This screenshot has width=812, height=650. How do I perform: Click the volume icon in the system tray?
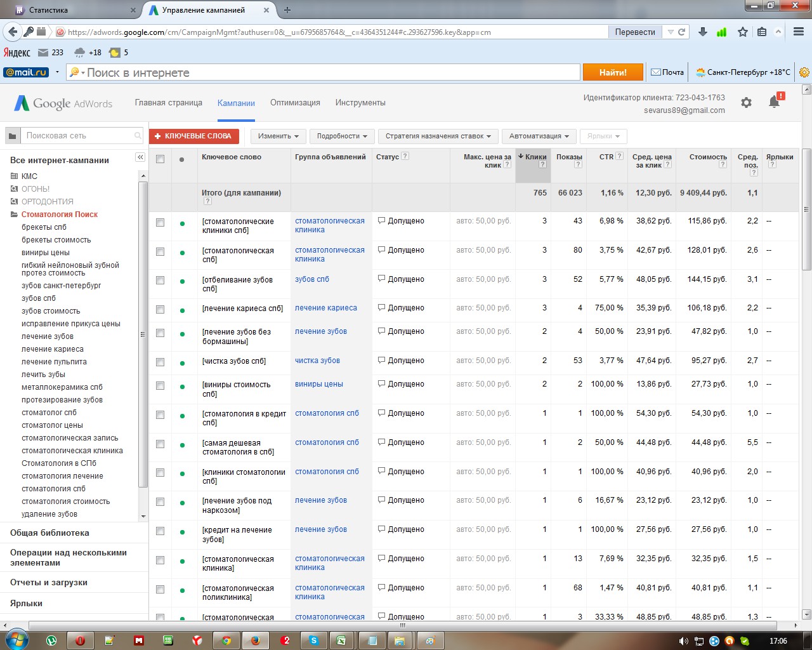tap(683, 641)
